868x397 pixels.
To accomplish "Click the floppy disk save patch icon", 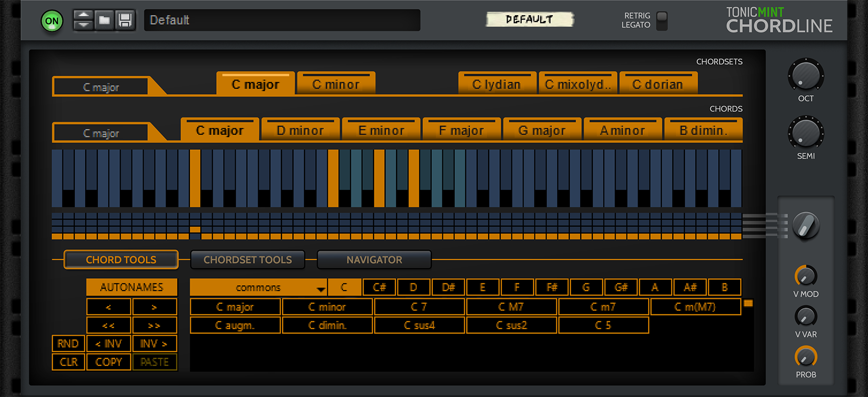I will pyautogui.click(x=125, y=21).
